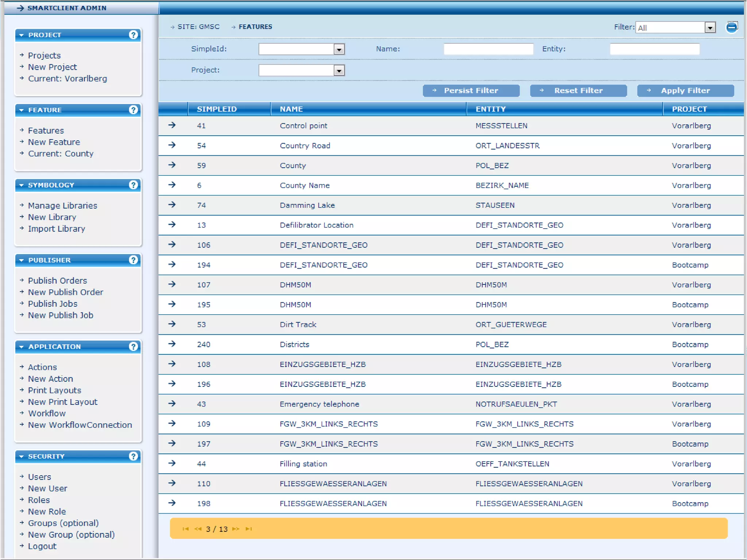The image size is (747, 560).
Task: Go to next page in pager
Action: (x=236, y=529)
